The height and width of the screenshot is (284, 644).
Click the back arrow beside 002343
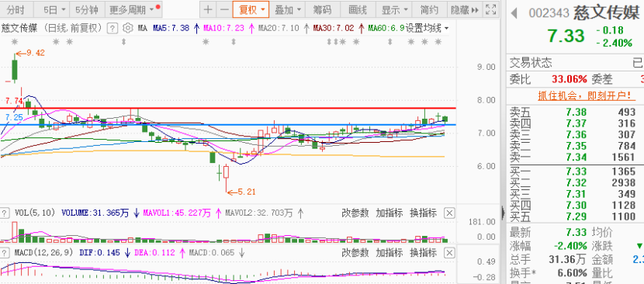click(x=514, y=13)
